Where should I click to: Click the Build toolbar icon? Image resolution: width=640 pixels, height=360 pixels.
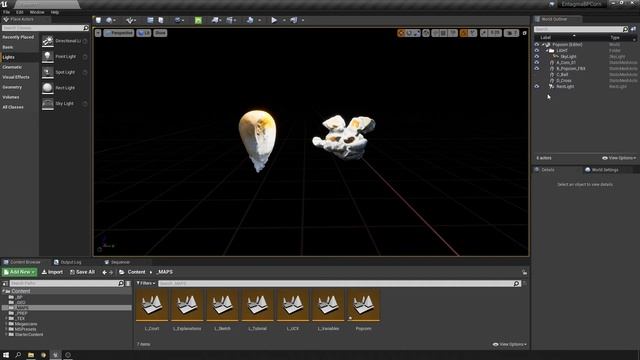tap(250, 20)
